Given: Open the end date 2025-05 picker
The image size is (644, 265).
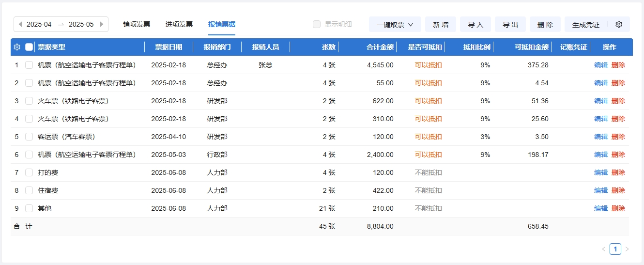Looking at the screenshot, I should pyautogui.click(x=81, y=24).
